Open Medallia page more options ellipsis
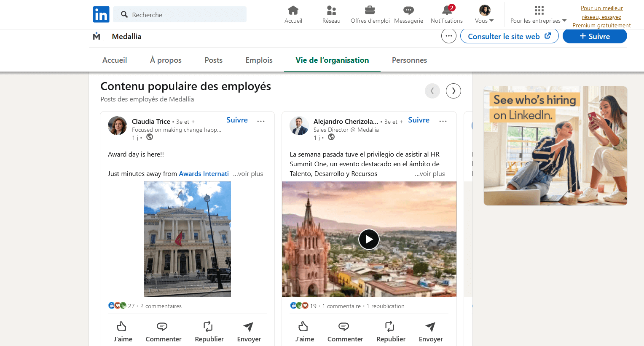The image size is (644, 346). pos(449,36)
